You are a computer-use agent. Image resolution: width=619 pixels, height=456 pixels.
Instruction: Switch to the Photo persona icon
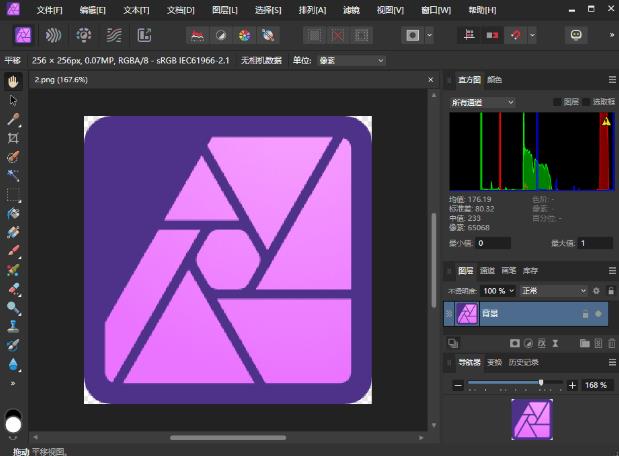pos(23,36)
